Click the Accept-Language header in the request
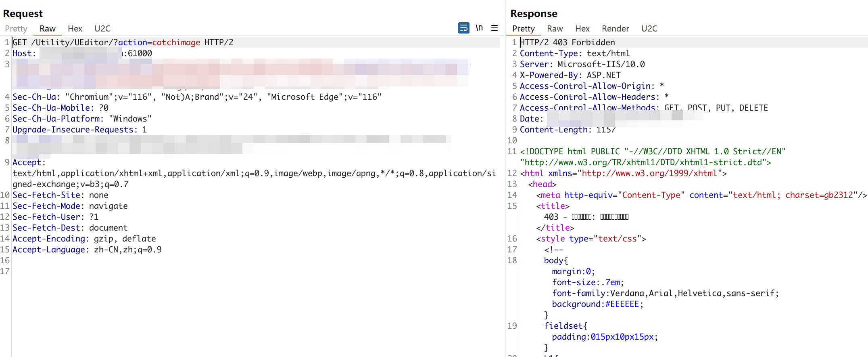The image size is (868, 357). [x=49, y=250]
